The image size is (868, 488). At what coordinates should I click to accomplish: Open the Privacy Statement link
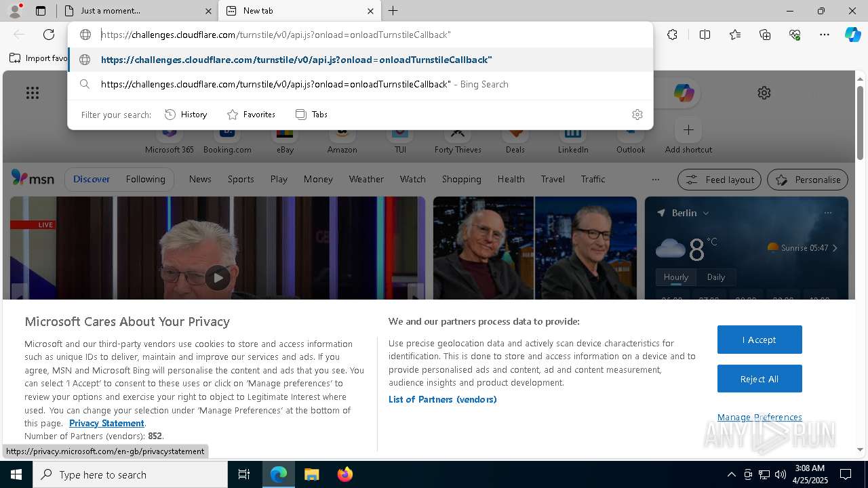(x=106, y=423)
